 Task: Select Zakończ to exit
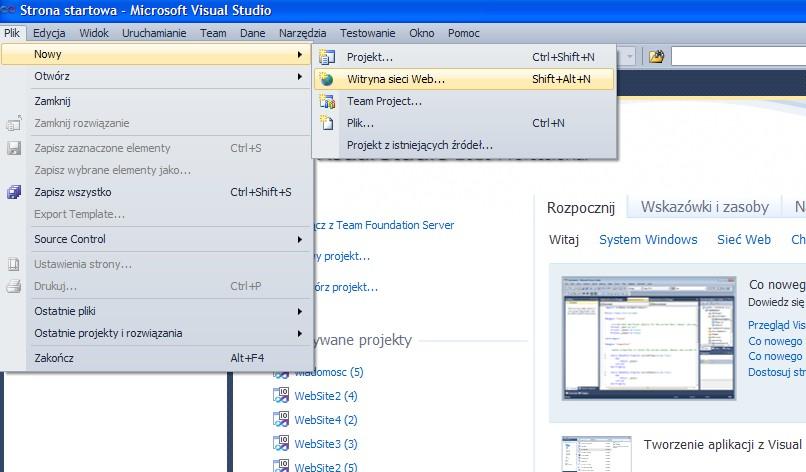click(x=157, y=358)
